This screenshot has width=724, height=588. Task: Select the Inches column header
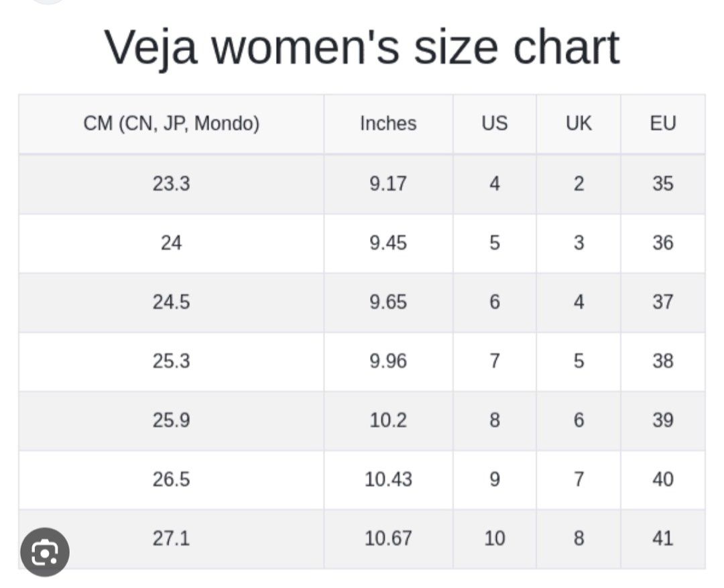[x=388, y=123]
